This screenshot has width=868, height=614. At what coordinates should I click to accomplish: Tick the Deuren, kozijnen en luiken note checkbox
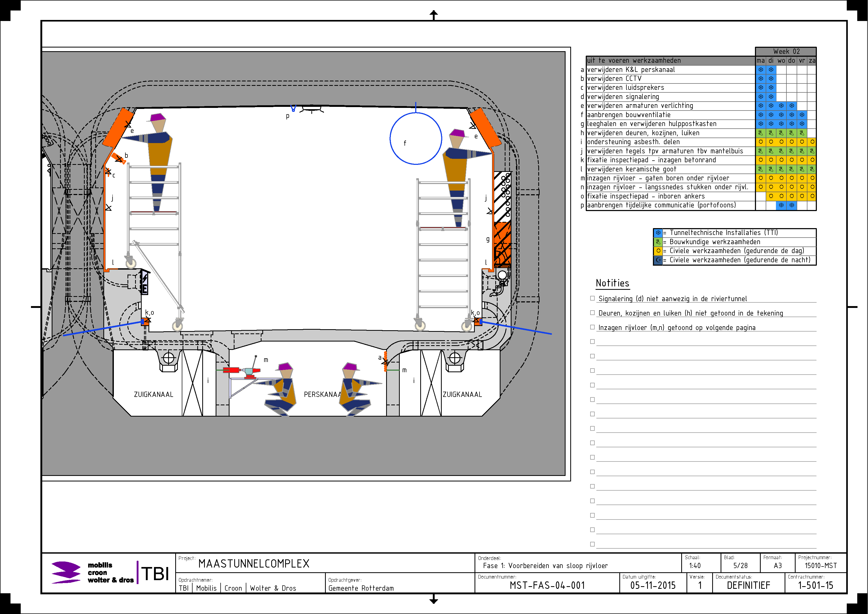coord(592,312)
